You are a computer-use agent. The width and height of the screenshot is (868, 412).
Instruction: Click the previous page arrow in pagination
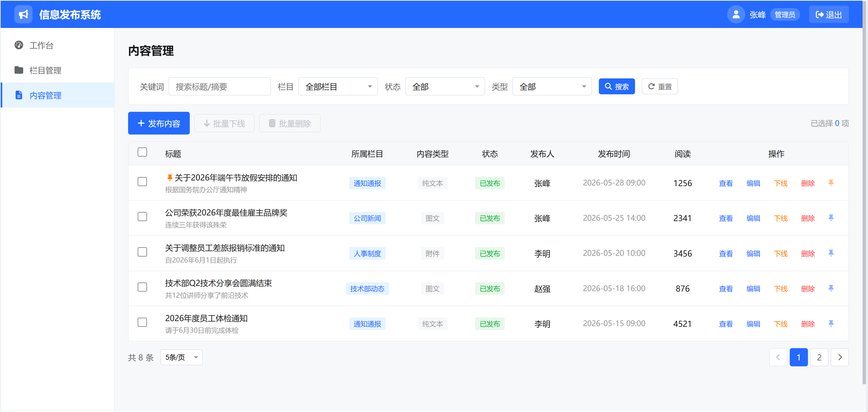(778, 357)
